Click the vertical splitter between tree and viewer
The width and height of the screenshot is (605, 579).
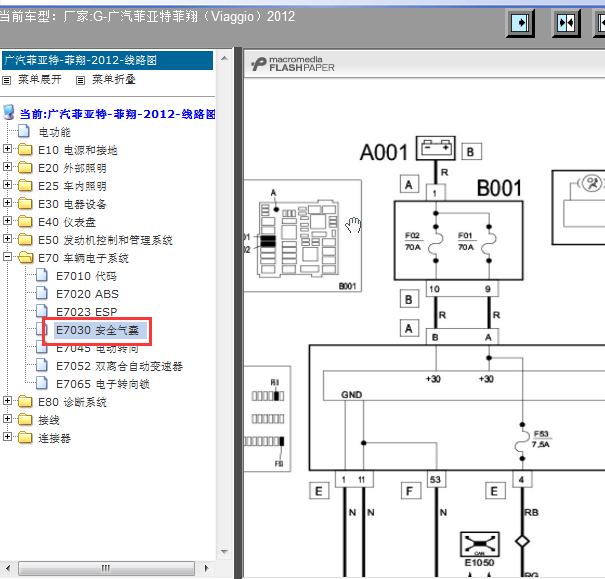point(238,313)
